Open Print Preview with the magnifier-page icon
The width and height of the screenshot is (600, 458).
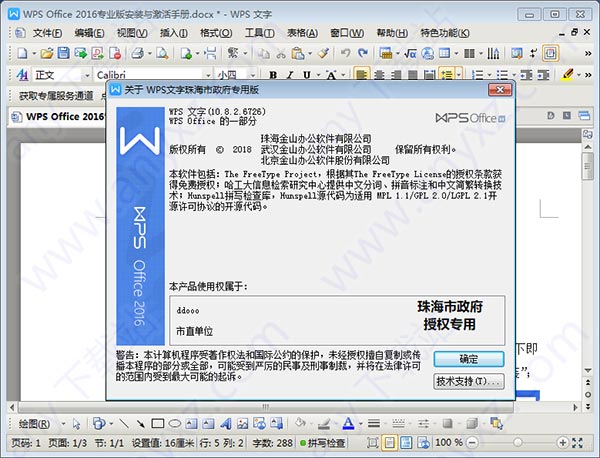coord(162,53)
